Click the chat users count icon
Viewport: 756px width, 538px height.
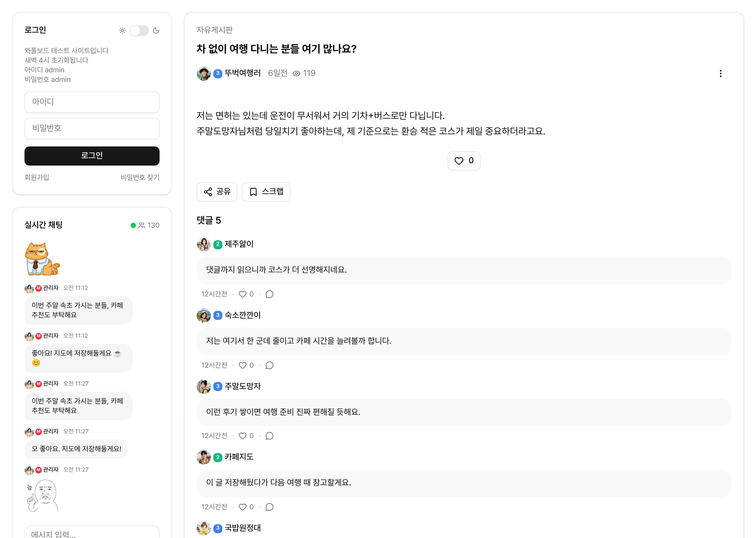(142, 226)
